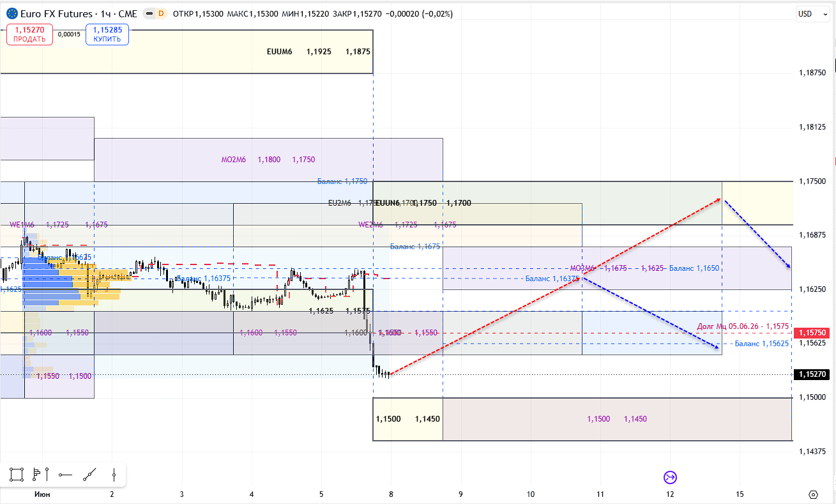Select the 'Баланс 1,1750' chart label
Viewport: 836px width, 504px height.
pos(342,181)
